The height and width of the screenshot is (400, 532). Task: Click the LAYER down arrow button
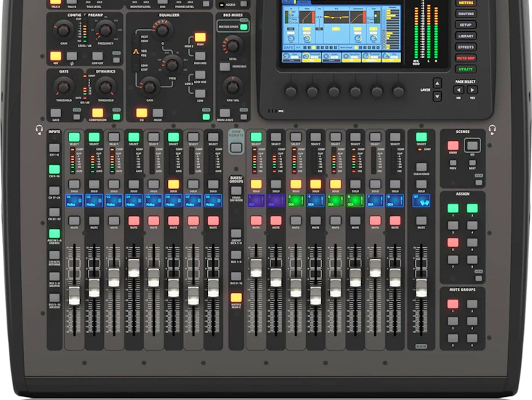point(438,97)
